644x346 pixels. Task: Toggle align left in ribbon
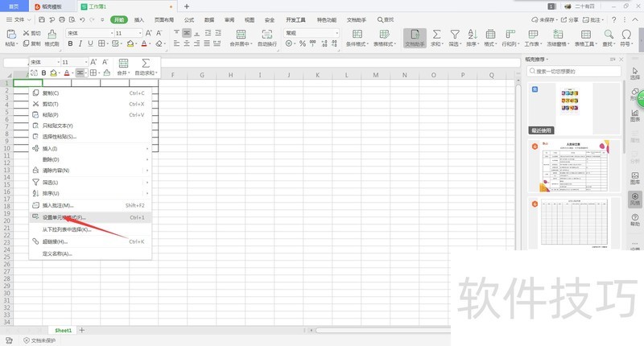[x=176, y=43]
